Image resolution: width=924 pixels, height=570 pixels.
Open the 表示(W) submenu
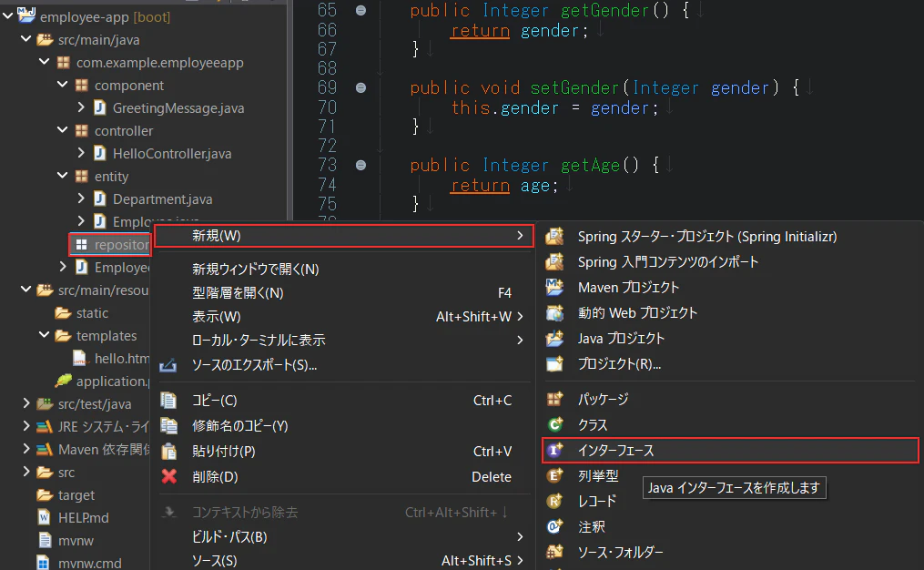[x=343, y=317]
